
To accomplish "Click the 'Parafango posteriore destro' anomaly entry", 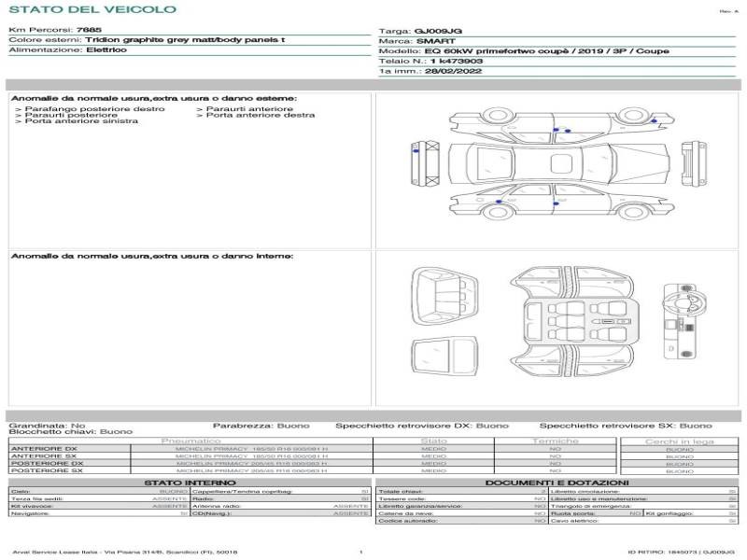I will (x=94, y=109).
